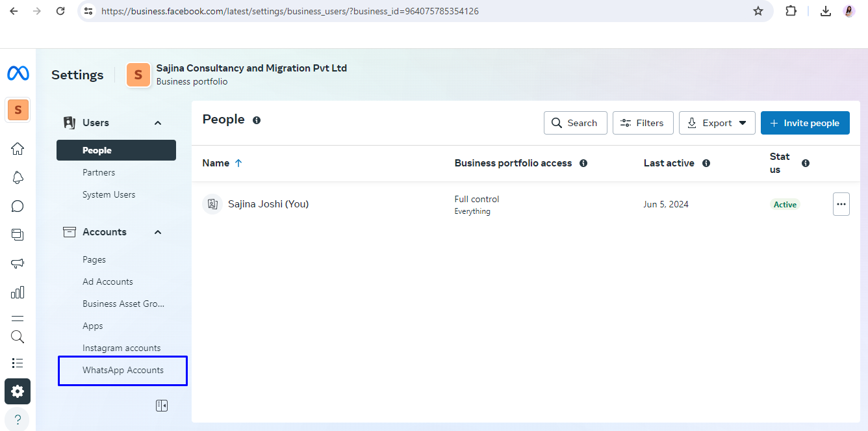
Task: Click the site information icon in address bar
Action: (x=89, y=11)
